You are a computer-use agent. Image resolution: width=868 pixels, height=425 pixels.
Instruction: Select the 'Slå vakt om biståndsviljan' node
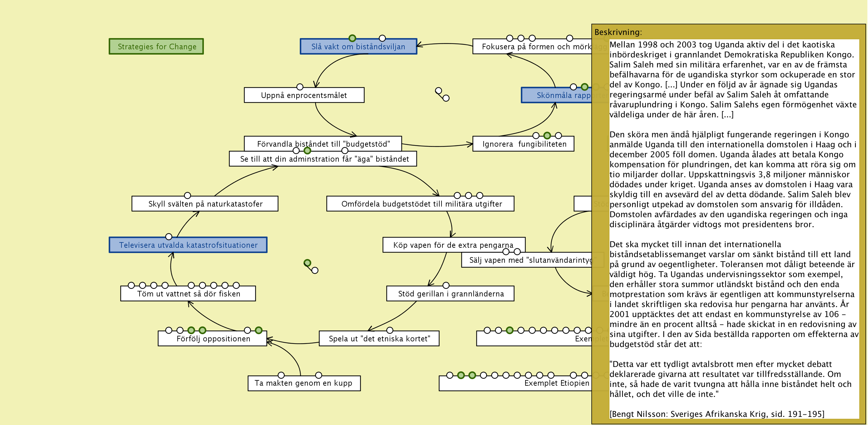[x=358, y=47]
